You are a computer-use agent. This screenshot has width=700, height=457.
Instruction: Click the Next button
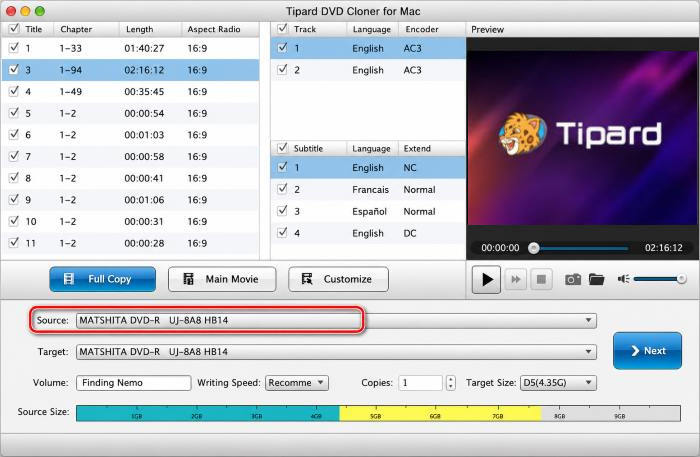click(x=647, y=351)
